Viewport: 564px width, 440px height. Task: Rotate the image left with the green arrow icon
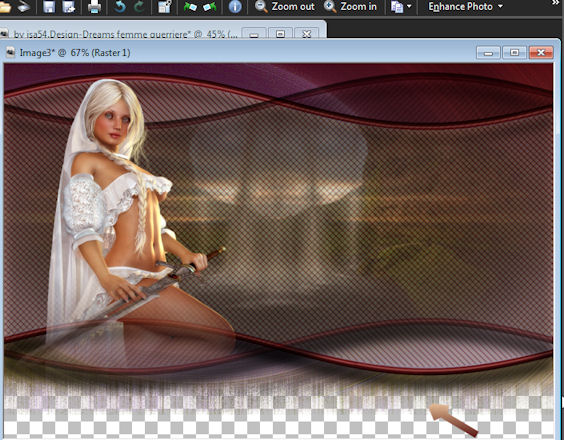tap(190, 6)
